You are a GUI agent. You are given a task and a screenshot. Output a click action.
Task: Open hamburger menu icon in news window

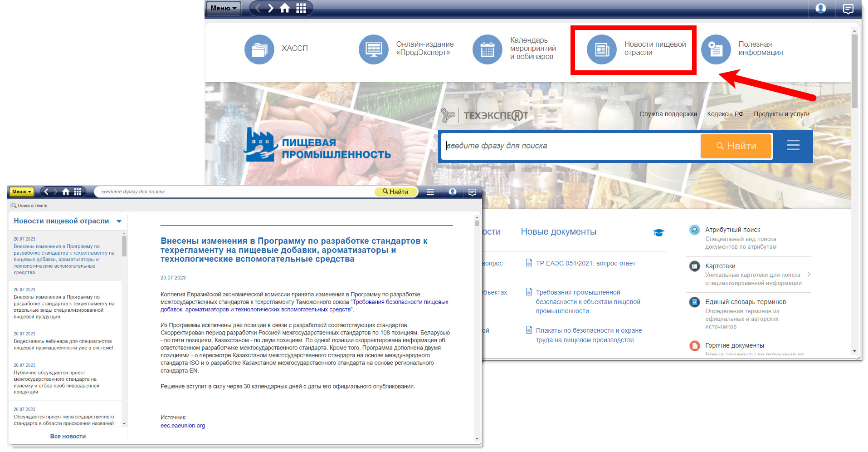point(430,192)
